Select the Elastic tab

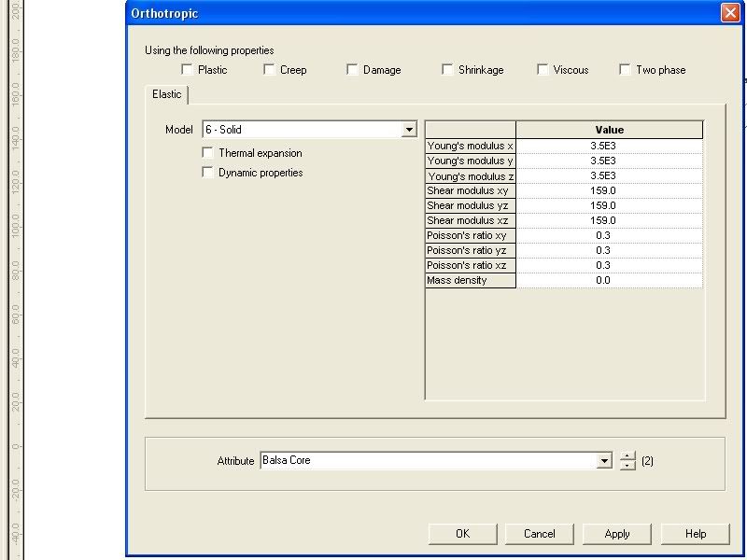167,94
